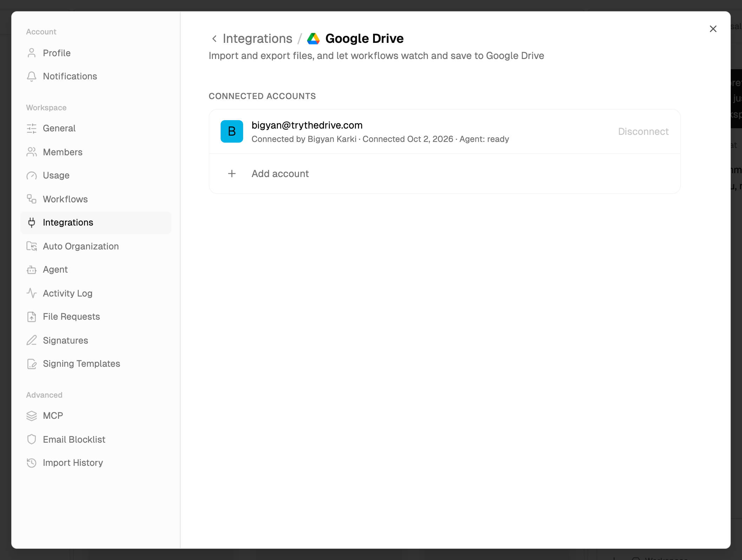Click the Activity Log pulse icon
The height and width of the screenshot is (560, 742).
pyautogui.click(x=32, y=293)
